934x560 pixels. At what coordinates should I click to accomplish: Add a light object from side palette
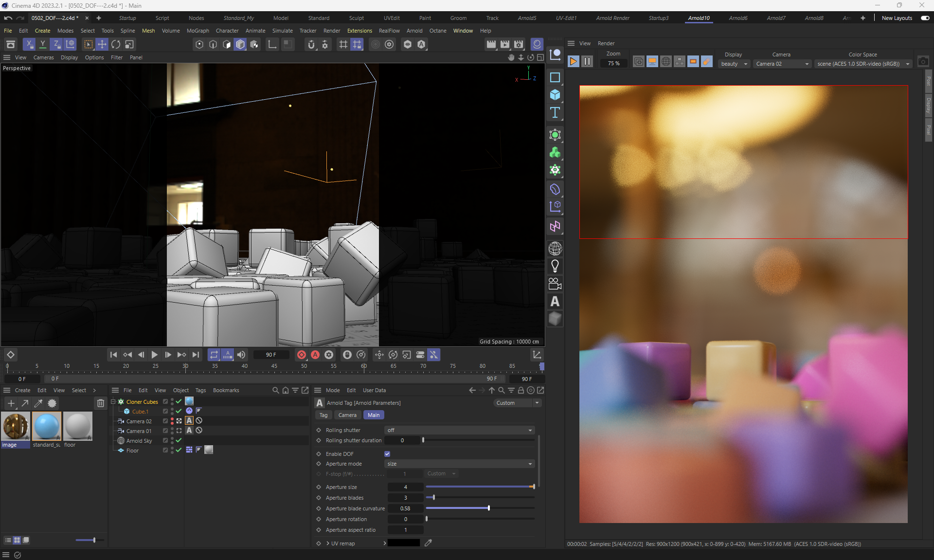(x=555, y=266)
